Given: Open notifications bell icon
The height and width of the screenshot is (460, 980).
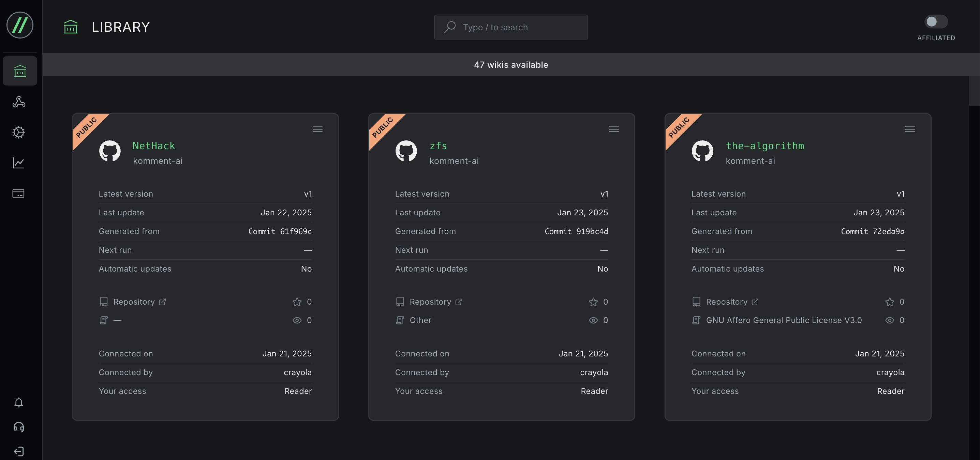Looking at the screenshot, I should pyautogui.click(x=19, y=402).
